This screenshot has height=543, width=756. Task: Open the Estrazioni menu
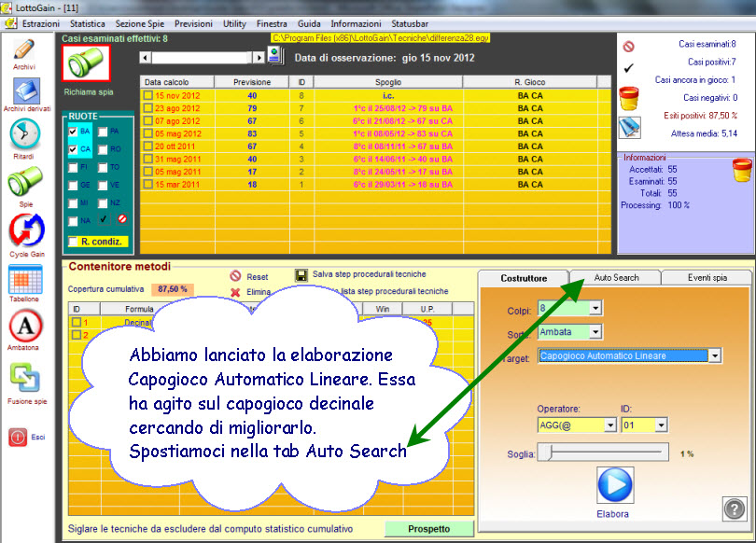[41, 23]
